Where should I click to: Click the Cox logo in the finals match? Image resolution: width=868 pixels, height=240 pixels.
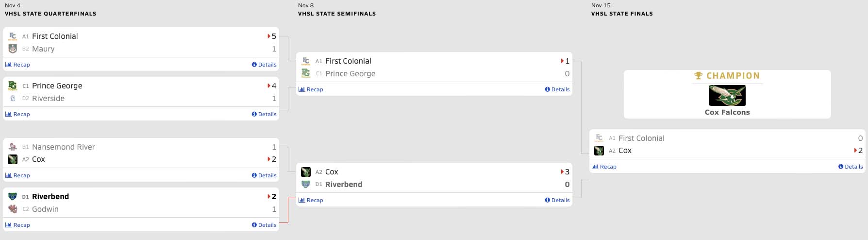coord(599,151)
